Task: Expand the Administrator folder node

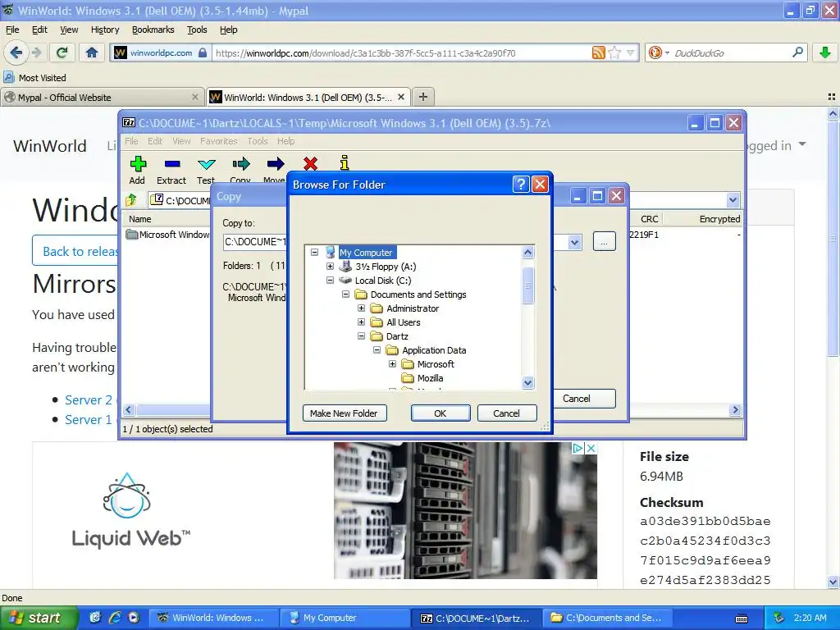Action: click(x=361, y=308)
